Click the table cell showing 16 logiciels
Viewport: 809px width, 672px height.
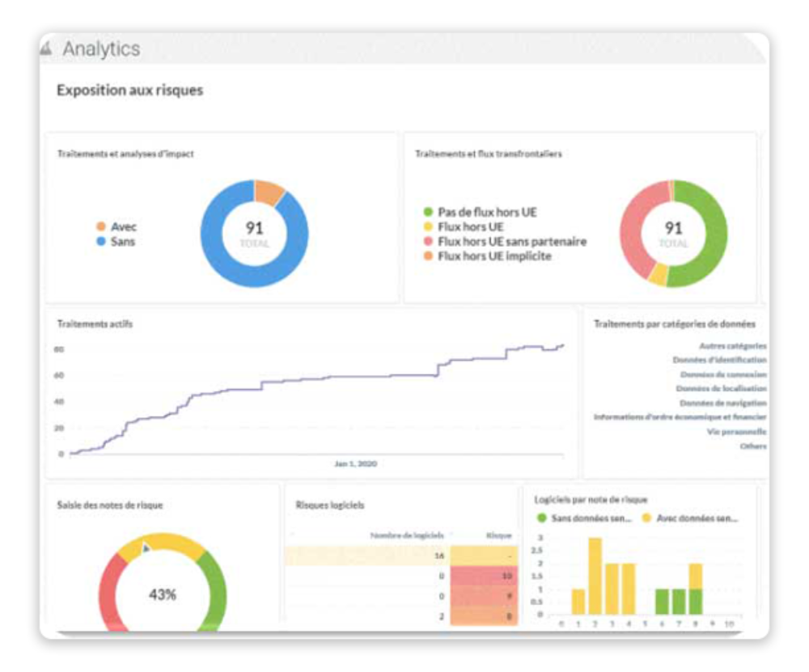(x=367, y=556)
